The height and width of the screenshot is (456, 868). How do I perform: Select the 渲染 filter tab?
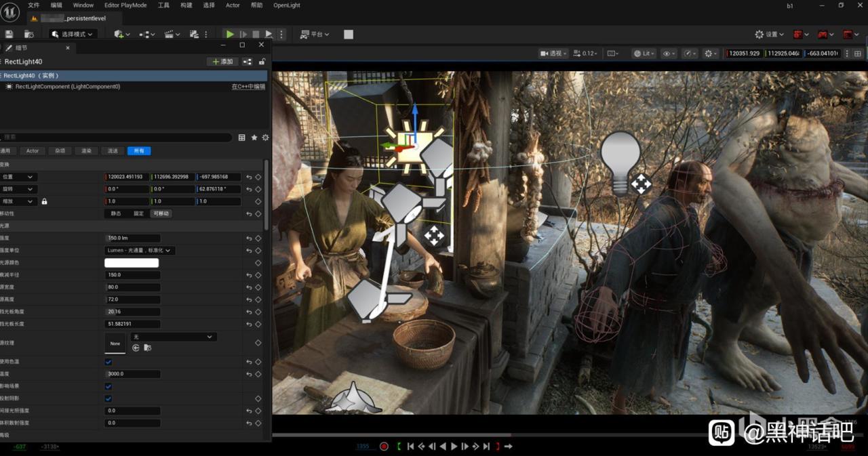[86, 151]
